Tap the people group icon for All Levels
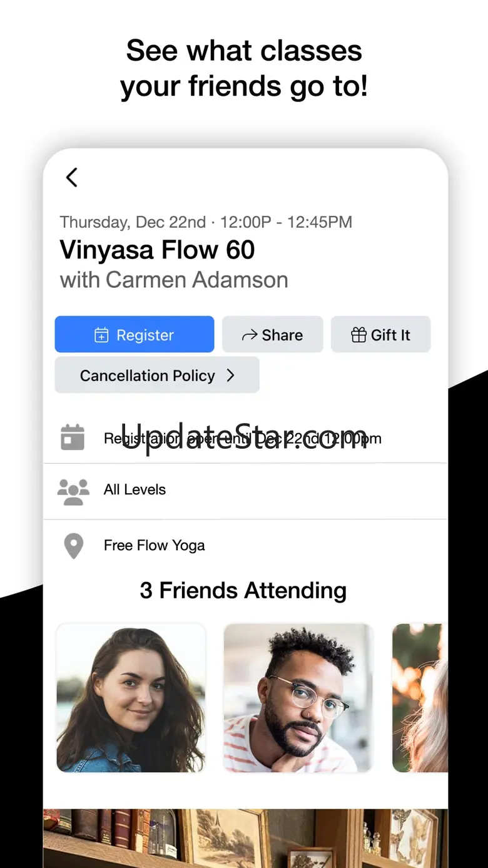Viewport: 488px width, 868px height. pyautogui.click(x=73, y=492)
